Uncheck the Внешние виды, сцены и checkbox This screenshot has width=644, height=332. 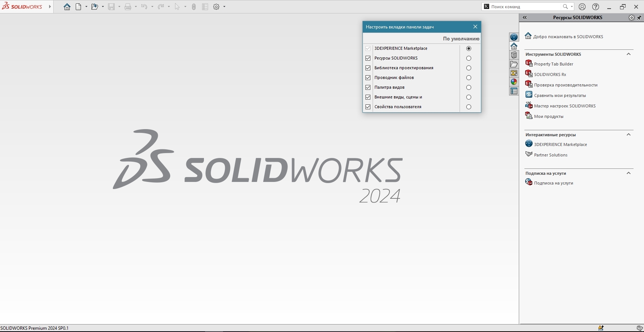coord(368,97)
